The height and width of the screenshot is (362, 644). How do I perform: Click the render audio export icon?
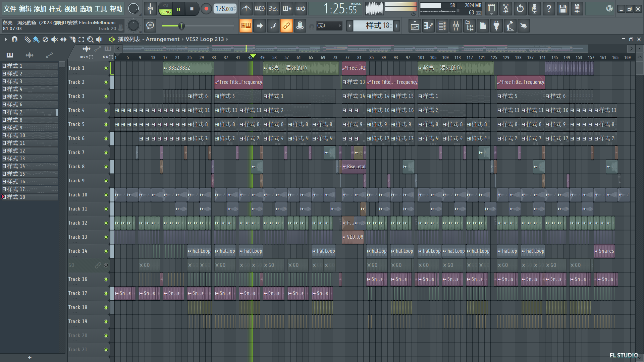pos(577,9)
